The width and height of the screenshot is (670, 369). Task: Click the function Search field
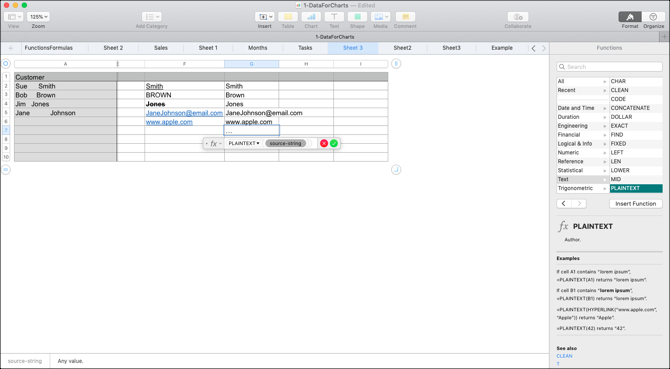click(x=609, y=67)
